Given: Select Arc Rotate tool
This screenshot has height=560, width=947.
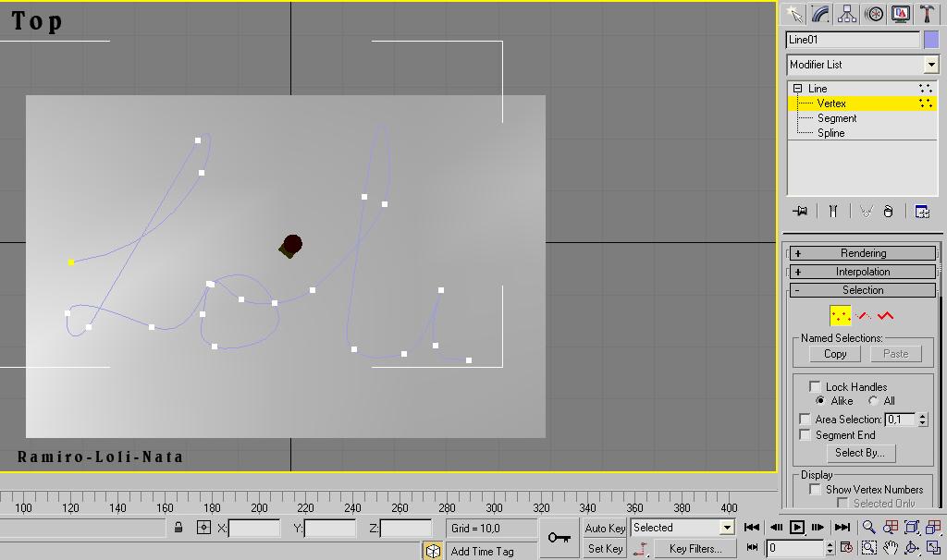Looking at the screenshot, I should (x=911, y=548).
